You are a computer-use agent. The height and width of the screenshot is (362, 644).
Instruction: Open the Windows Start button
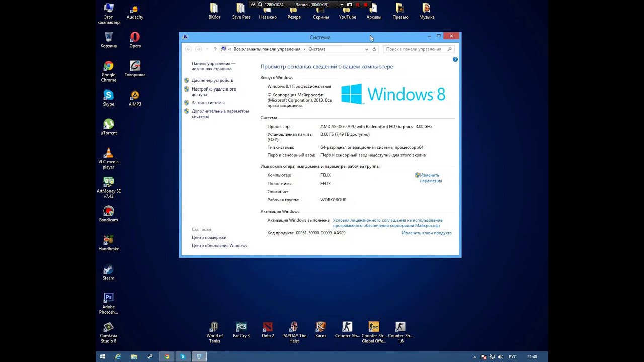click(102, 357)
